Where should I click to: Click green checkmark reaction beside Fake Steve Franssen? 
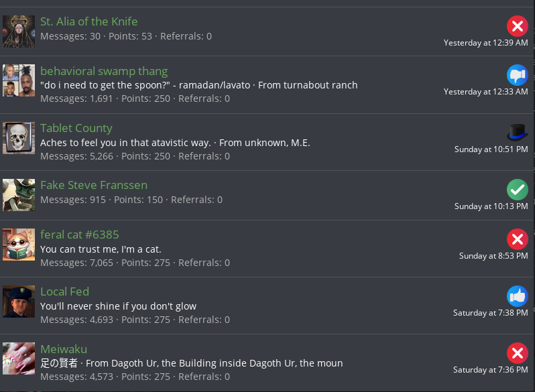click(517, 190)
